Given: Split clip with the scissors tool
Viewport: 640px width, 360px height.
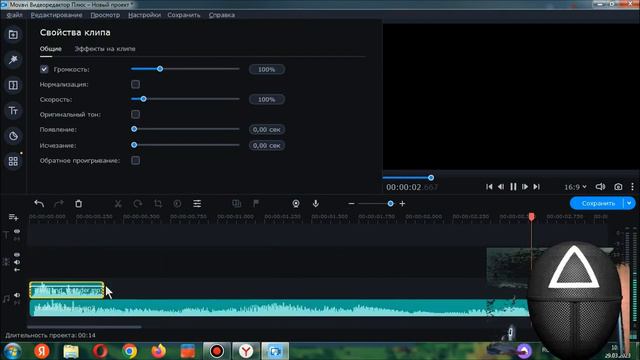Looking at the screenshot, I should pos(118,203).
